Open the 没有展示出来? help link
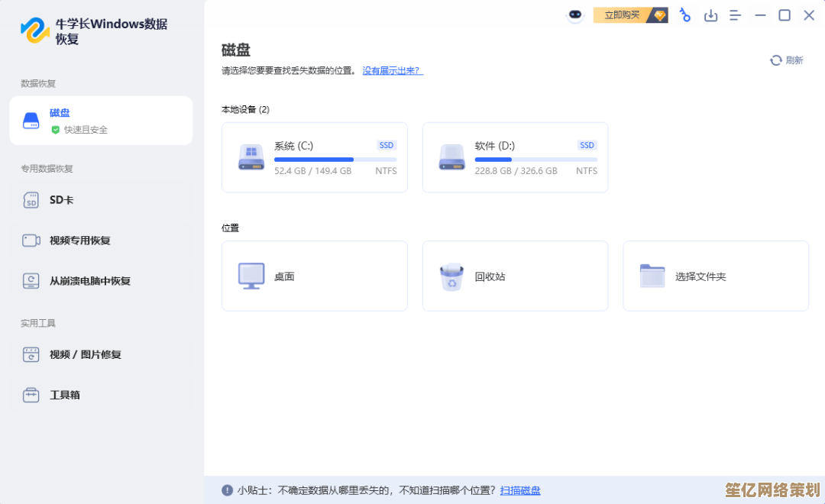825x504 pixels. [x=392, y=69]
